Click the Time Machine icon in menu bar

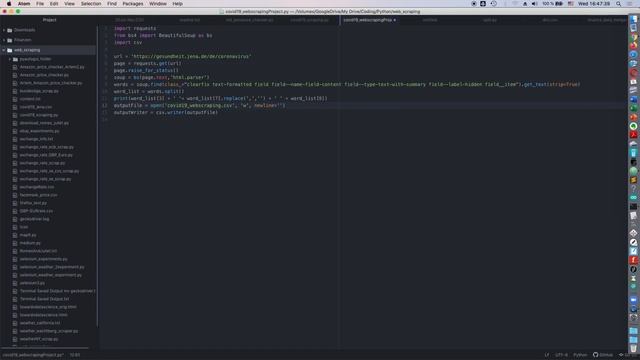493,4
